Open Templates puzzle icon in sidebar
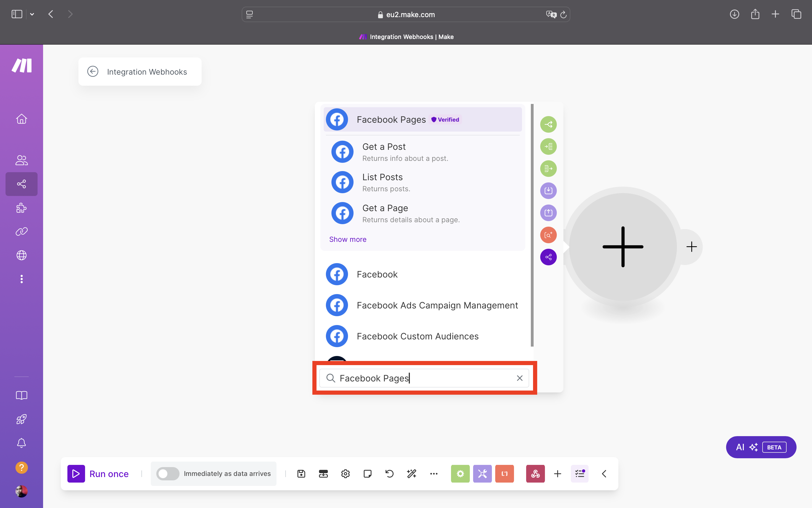The width and height of the screenshot is (812, 508). tap(22, 208)
